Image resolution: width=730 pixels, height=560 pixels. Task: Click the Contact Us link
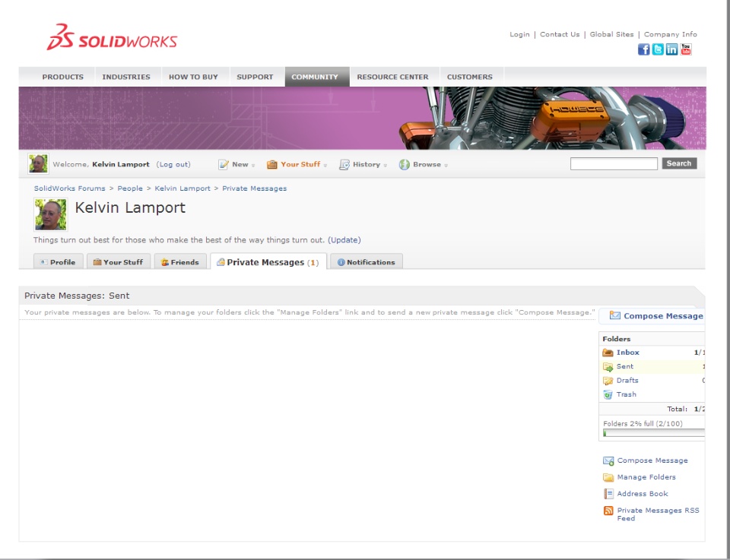coord(560,34)
